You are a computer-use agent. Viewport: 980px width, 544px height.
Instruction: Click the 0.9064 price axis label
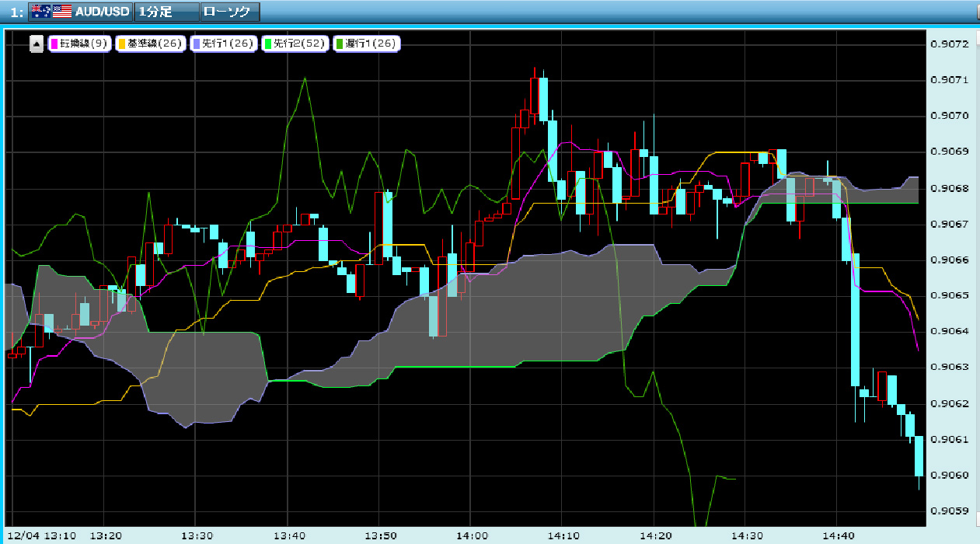pyautogui.click(x=950, y=332)
